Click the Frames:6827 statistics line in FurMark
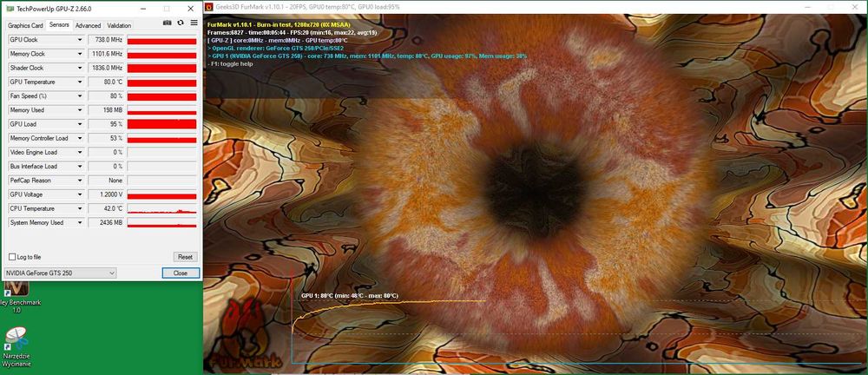Screen dimensions: 868x375 pos(291,33)
